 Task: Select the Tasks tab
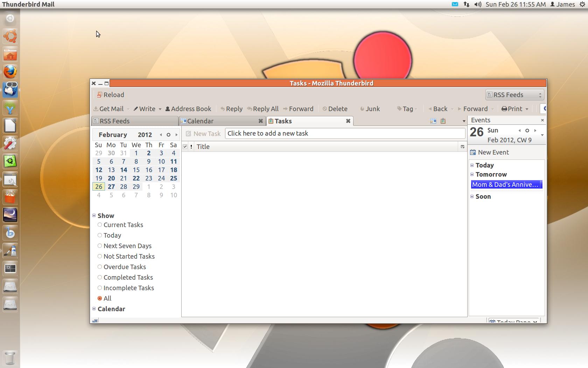[x=310, y=121]
